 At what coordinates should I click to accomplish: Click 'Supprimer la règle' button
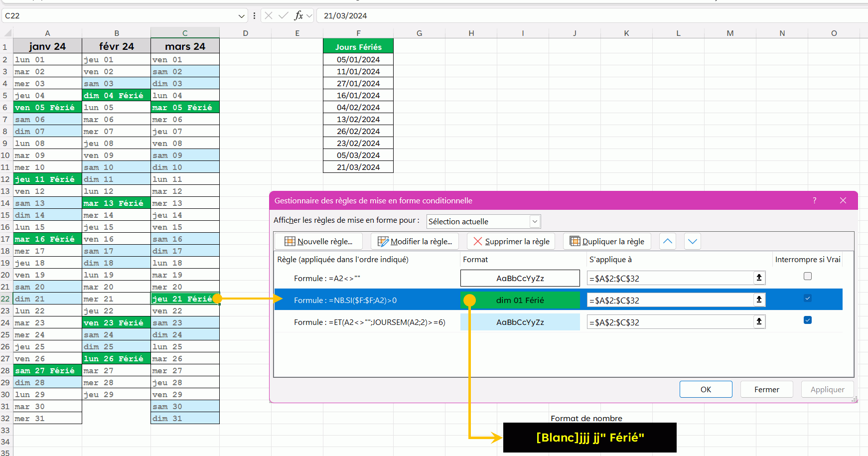point(511,241)
